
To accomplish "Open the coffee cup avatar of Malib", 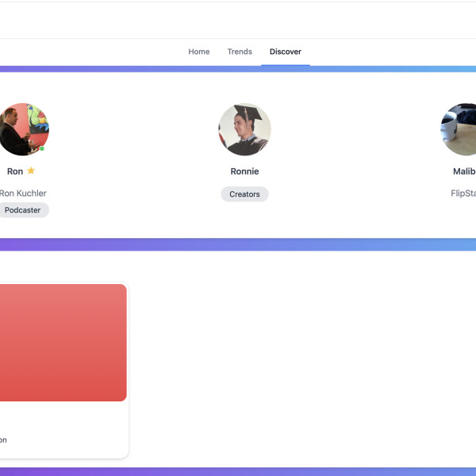I will 460,129.
